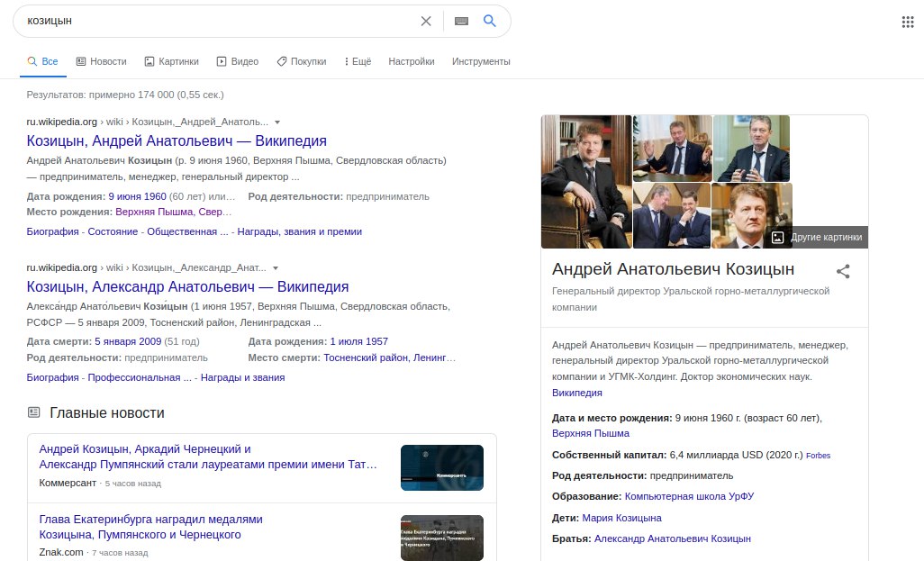Click the search field containing козицын
The image size is (924, 561).
(218, 22)
